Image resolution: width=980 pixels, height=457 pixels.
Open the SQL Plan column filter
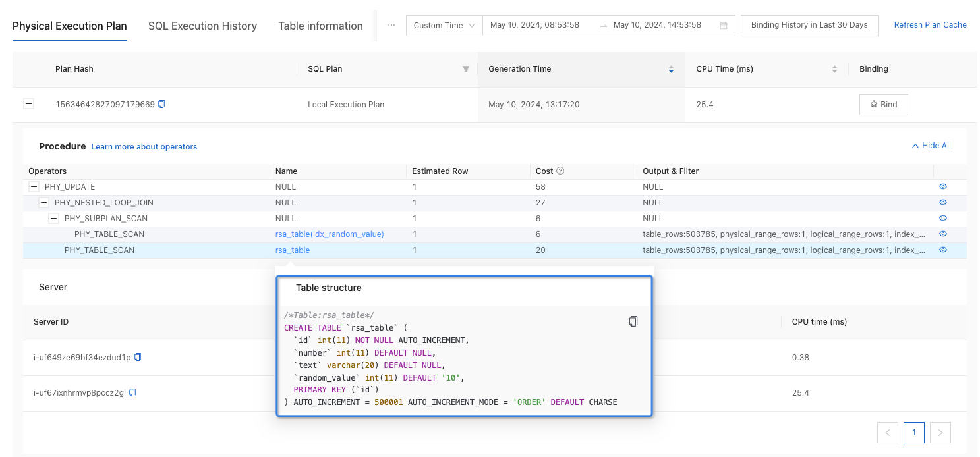(466, 69)
